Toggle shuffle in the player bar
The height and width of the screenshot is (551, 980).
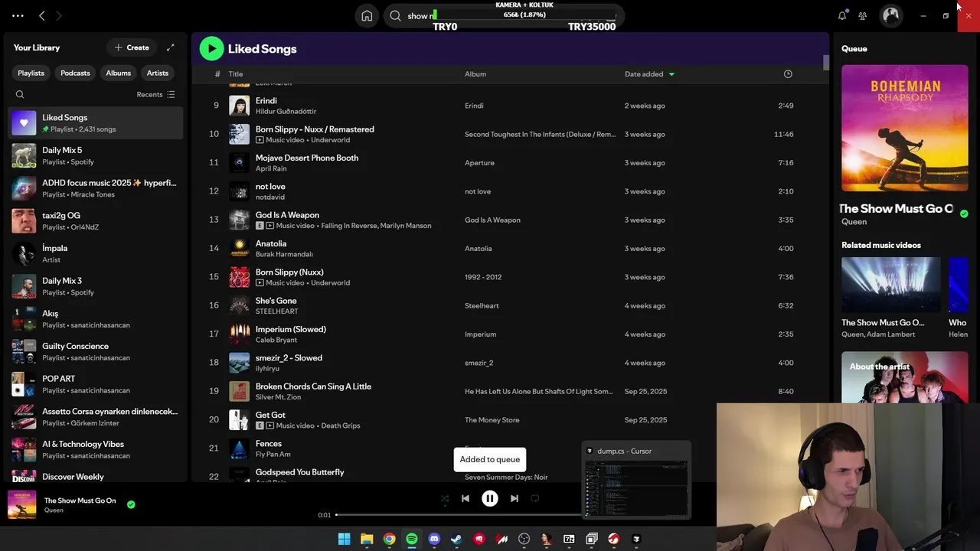point(444,498)
